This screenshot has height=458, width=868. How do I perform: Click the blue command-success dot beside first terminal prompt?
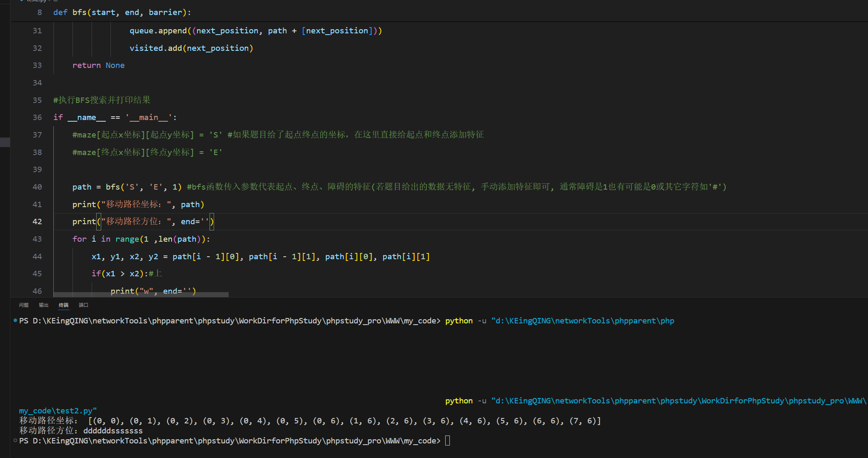pyautogui.click(x=15, y=320)
